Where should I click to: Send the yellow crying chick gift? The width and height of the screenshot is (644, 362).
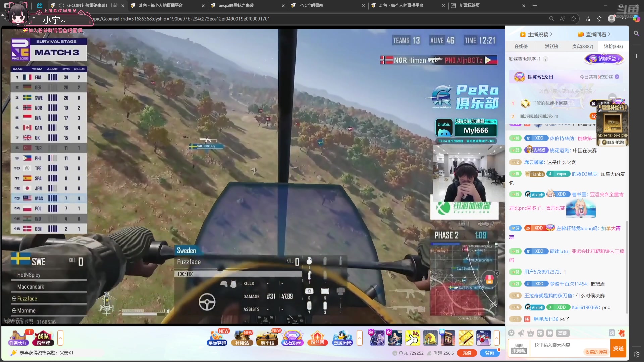point(430,338)
